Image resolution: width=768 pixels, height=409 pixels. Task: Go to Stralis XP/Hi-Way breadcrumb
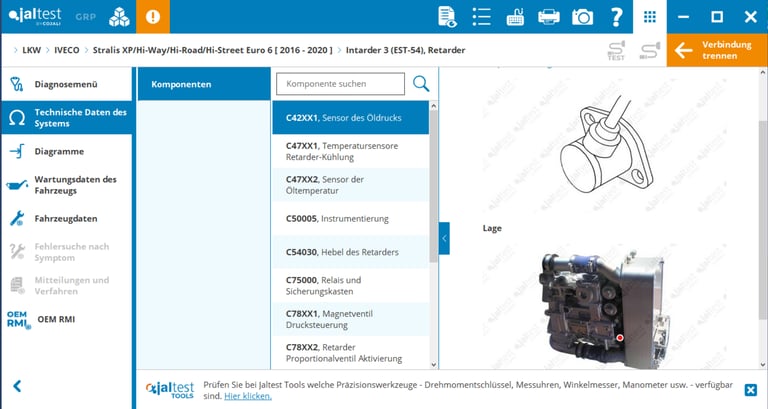(213, 50)
